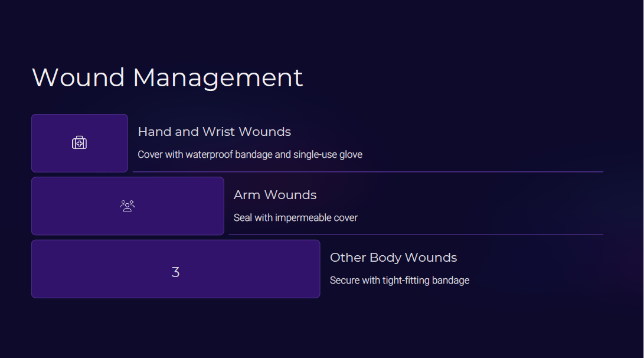Click the word waterproof in first description
This screenshot has height=358, width=644.
(x=208, y=155)
